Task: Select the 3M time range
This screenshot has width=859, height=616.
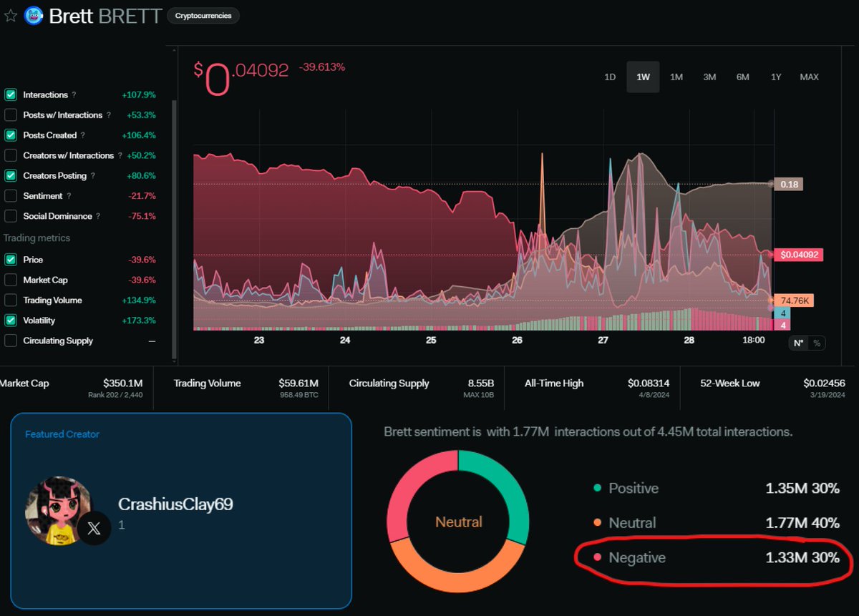Action: click(709, 77)
